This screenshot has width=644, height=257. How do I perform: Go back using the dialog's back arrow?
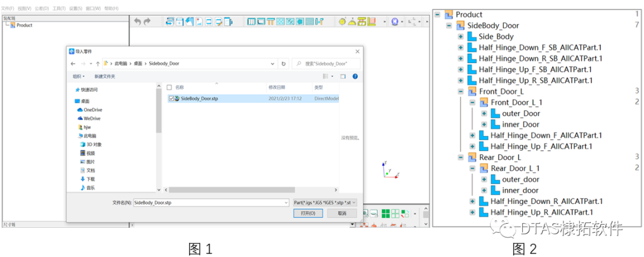(x=73, y=64)
